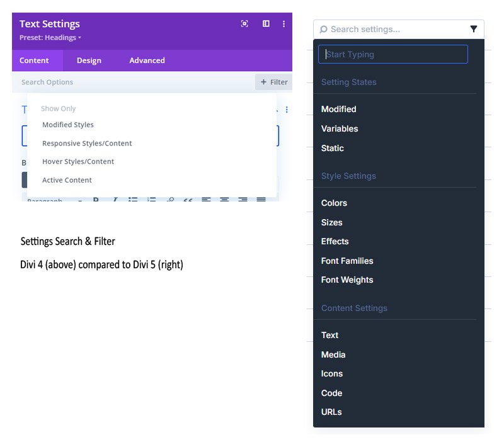
Task: Switch to the Design tab
Action: coord(89,60)
